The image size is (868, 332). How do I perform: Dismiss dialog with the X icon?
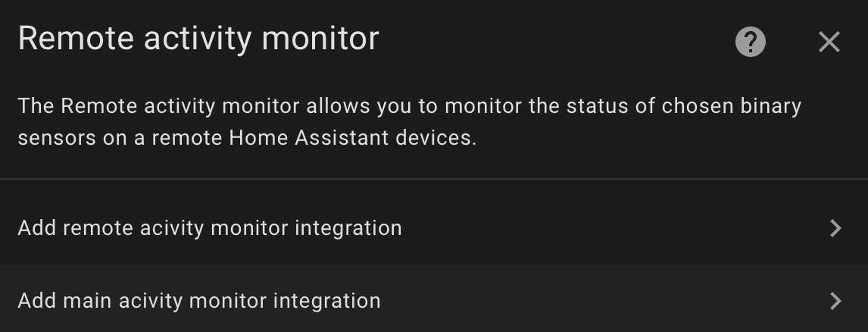pos(829,42)
